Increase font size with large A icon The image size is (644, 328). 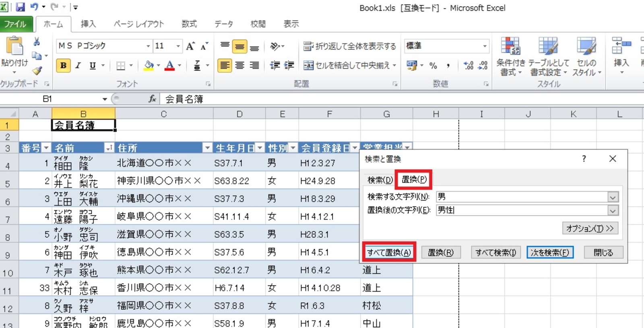click(190, 46)
